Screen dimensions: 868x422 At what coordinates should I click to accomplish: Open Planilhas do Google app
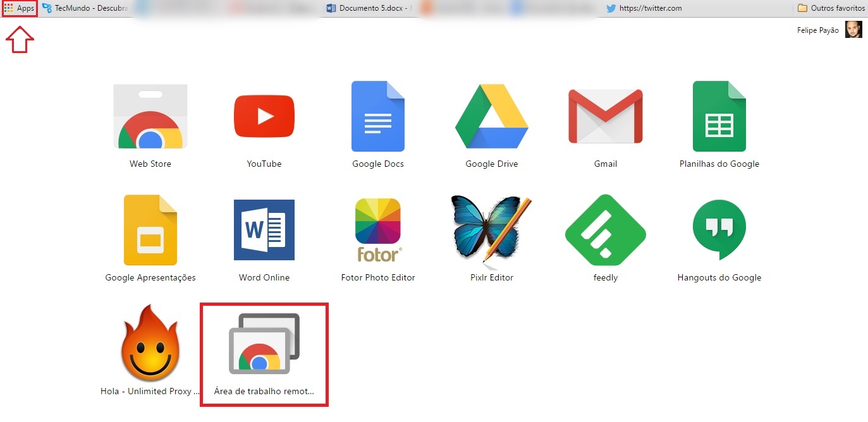click(719, 116)
